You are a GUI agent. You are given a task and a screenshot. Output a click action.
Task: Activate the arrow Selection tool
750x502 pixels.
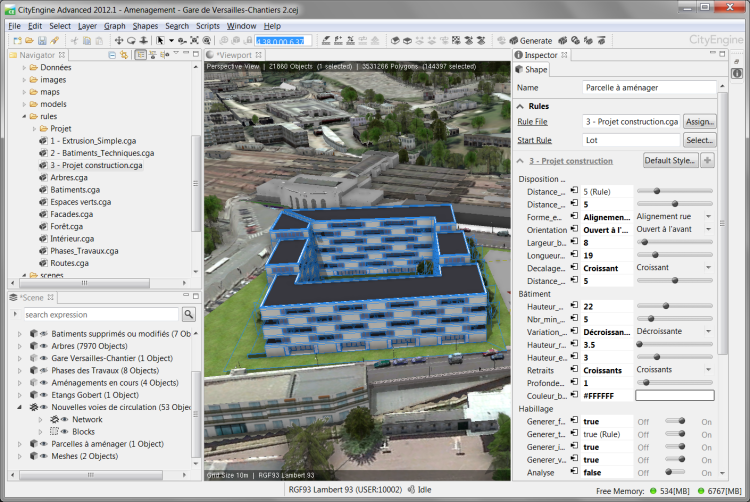[x=160, y=41]
